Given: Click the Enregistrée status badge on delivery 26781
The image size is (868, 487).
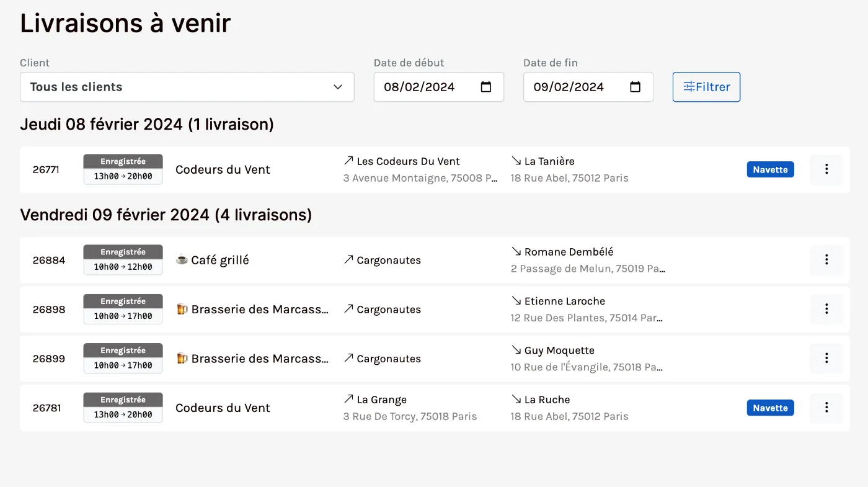Looking at the screenshot, I should pyautogui.click(x=123, y=408).
